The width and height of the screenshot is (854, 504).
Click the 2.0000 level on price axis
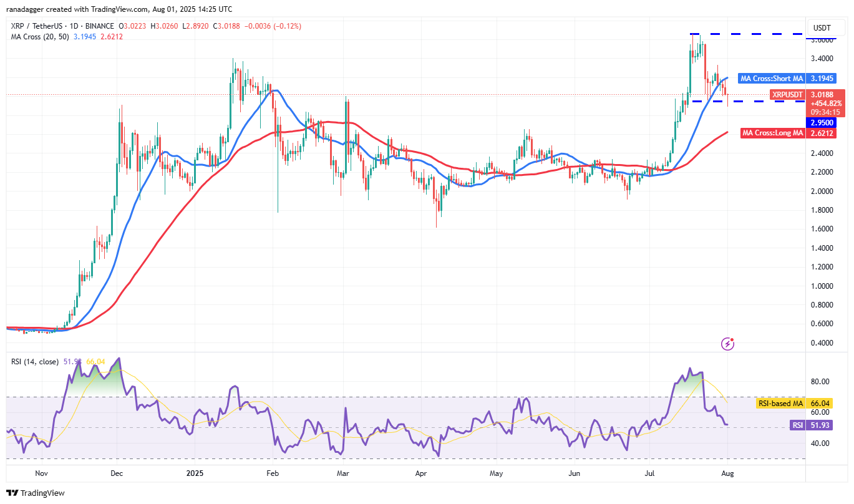click(823, 191)
